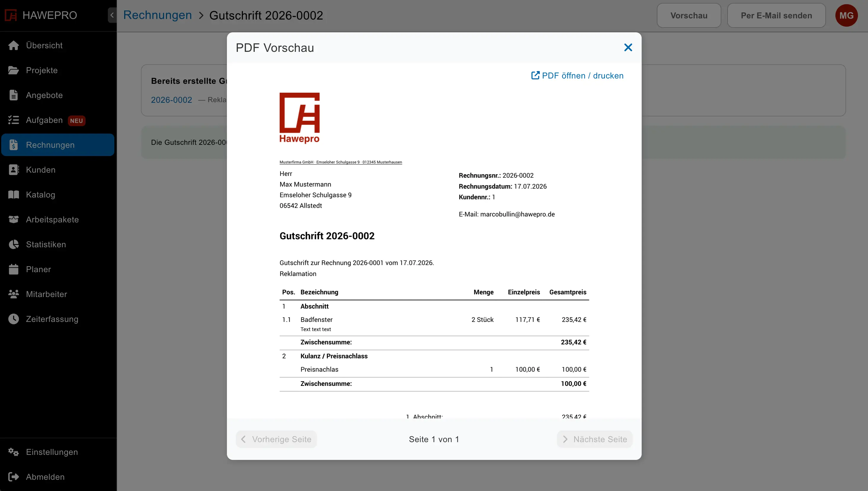
Task: Navigate to Arbeitspakete
Action: pos(58,219)
